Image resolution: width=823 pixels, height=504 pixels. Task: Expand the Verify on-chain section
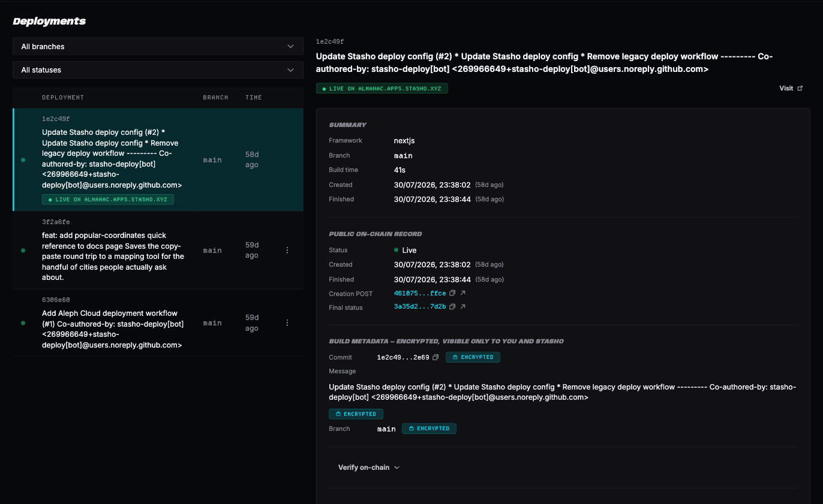point(368,467)
